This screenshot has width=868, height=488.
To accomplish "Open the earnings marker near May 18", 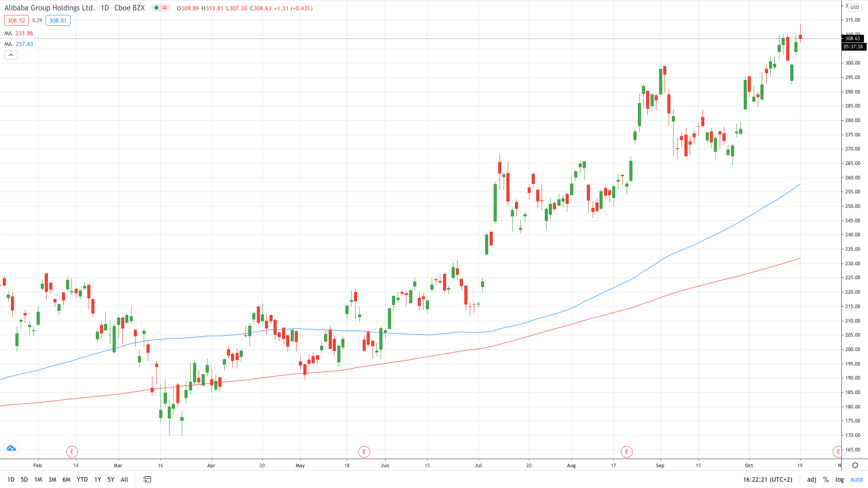I will click(364, 451).
